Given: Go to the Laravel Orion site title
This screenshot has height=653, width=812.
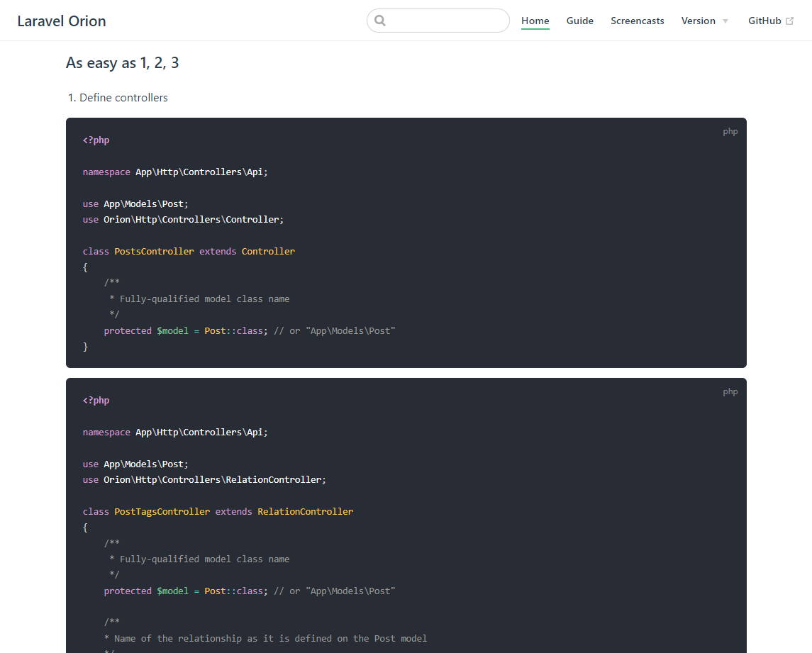Looking at the screenshot, I should [x=62, y=21].
